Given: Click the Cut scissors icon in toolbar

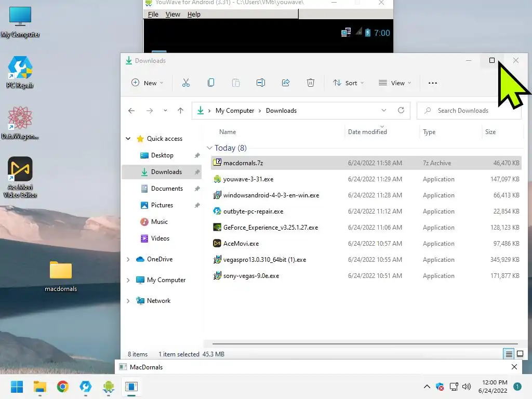Looking at the screenshot, I should [x=186, y=83].
